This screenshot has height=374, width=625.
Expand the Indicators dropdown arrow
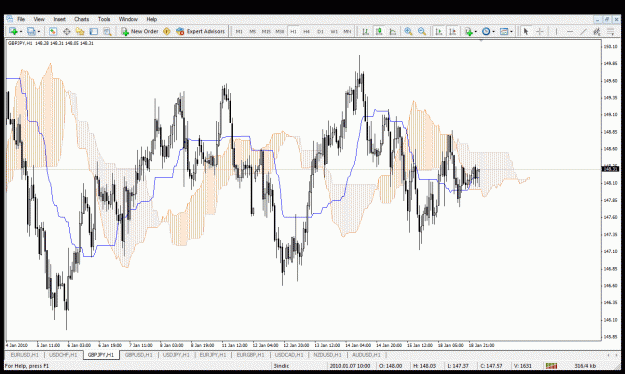pyautogui.click(x=476, y=31)
